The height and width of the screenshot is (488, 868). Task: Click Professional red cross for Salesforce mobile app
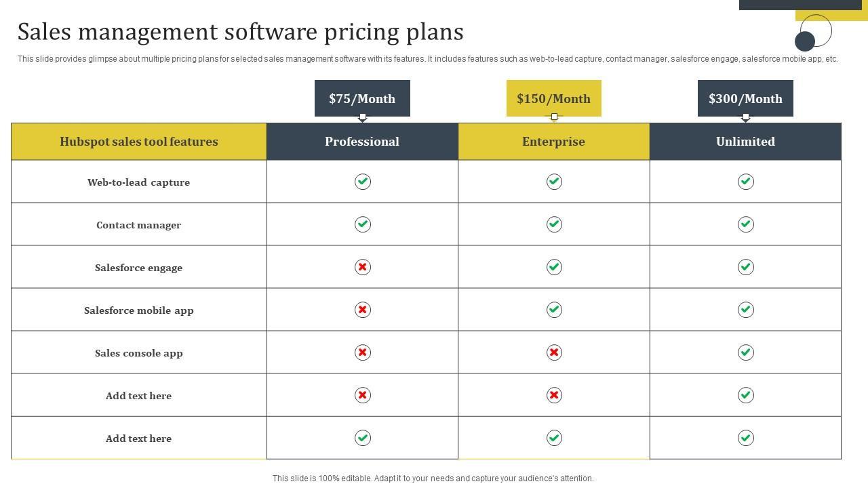(x=363, y=310)
